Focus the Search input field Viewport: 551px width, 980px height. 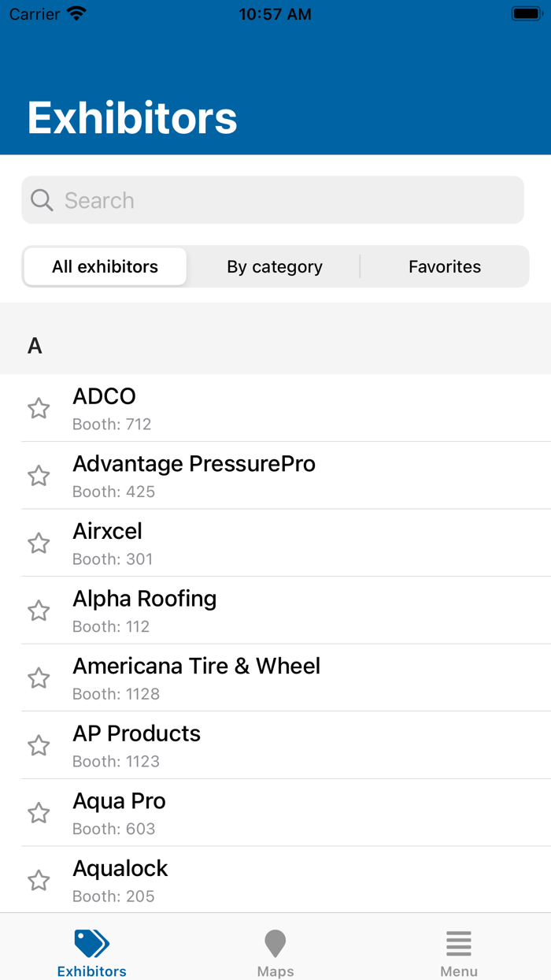pyautogui.click(x=283, y=200)
